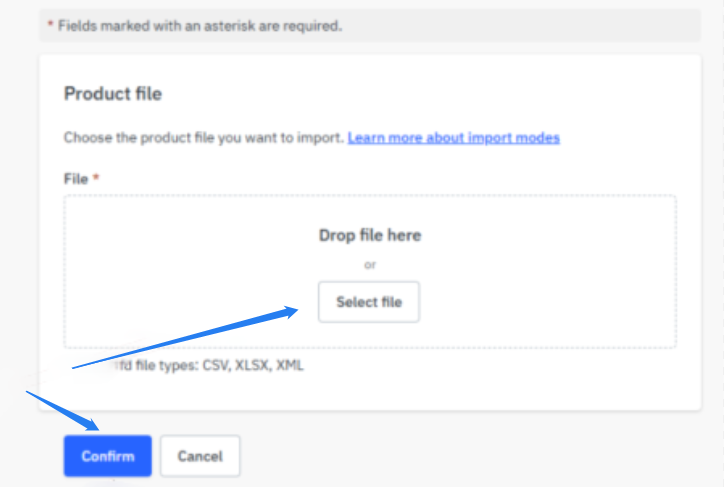Open Learn more about import modes link
This screenshot has height=487, width=724.
[x=453, y=138]
